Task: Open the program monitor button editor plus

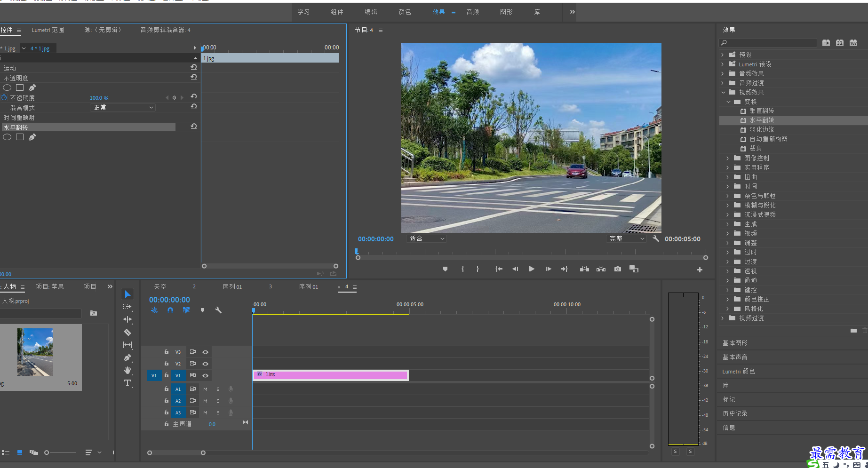Action: point(700,270)
